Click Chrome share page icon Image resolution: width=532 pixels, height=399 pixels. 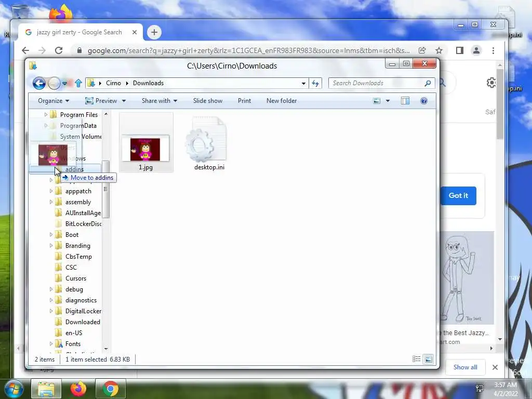[x=422, y=50]
